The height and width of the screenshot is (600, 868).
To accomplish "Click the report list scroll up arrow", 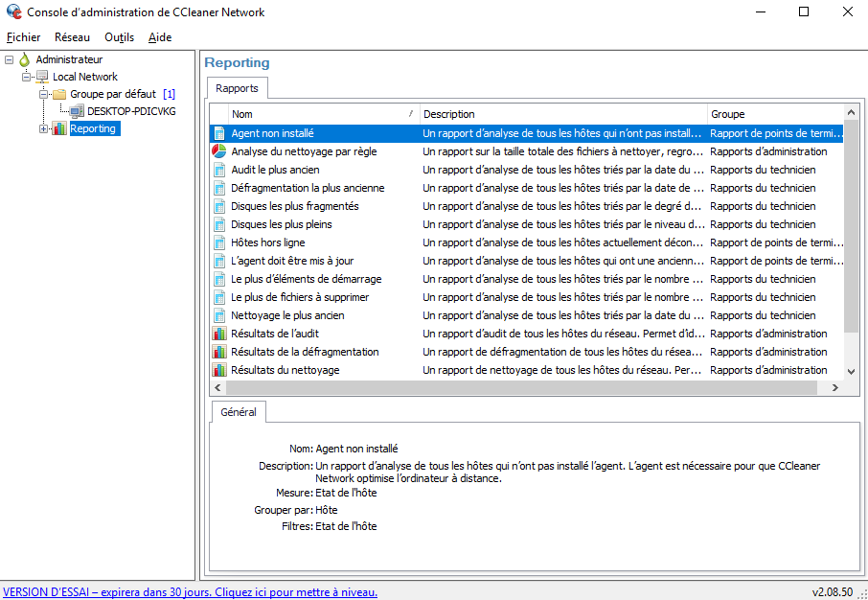I will pyautogui.click(x=851, y=112).
